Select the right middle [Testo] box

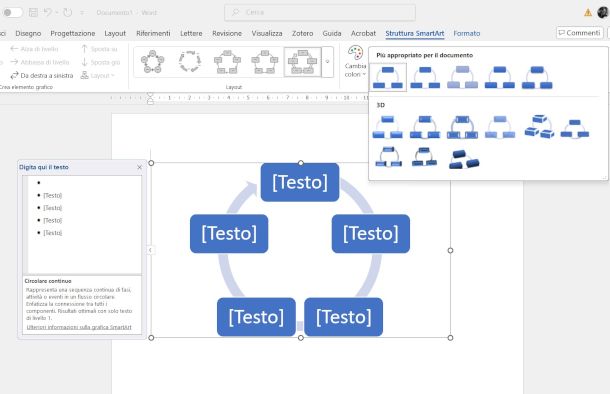click(371, 233)
